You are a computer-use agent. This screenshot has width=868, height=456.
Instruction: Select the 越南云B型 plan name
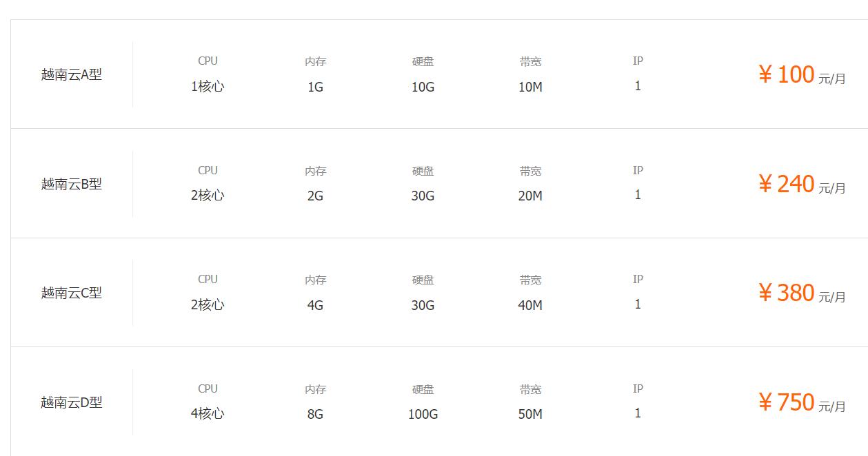72,184
